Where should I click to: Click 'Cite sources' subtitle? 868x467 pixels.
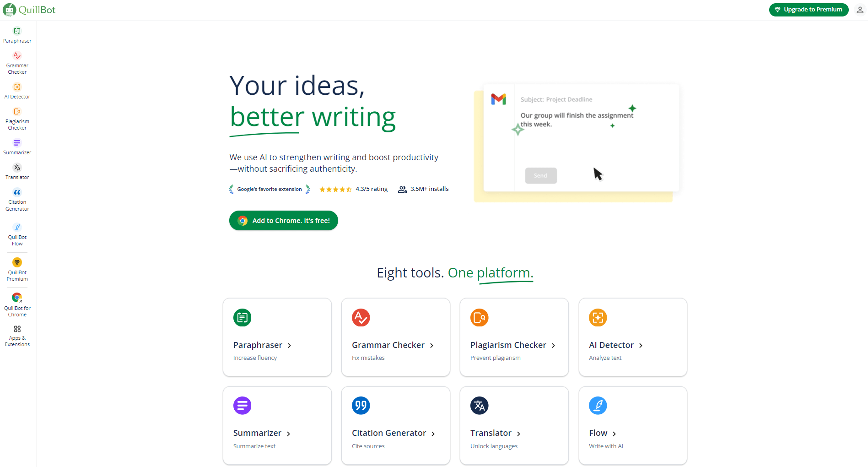pos(368,446)
